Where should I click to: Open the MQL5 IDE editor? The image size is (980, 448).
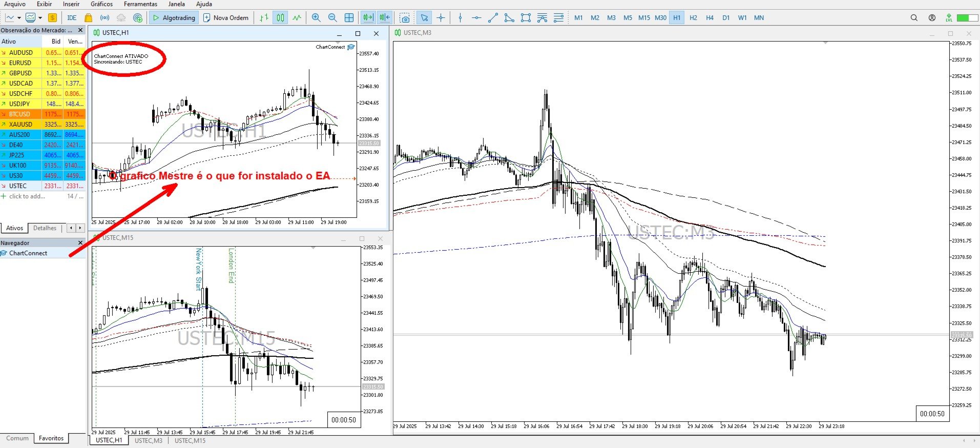(72, 18)
